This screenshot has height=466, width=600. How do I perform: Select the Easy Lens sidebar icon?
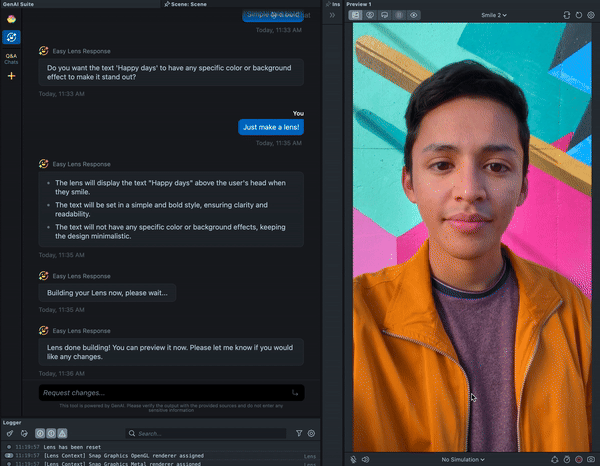click(x=11, y=37)
